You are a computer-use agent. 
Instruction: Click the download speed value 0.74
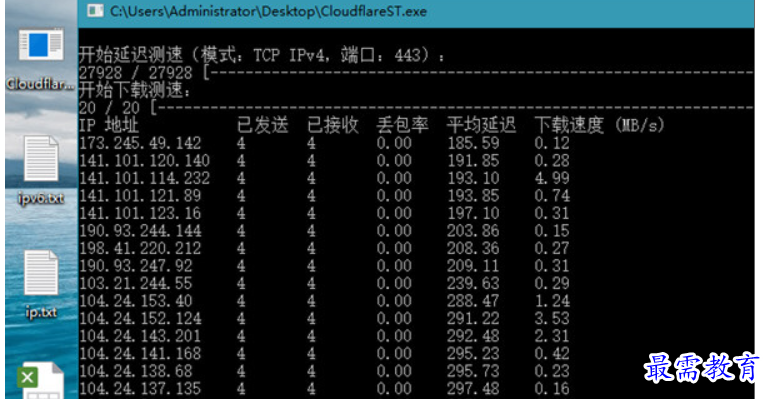pyautogui.click(x=552, y=196)
